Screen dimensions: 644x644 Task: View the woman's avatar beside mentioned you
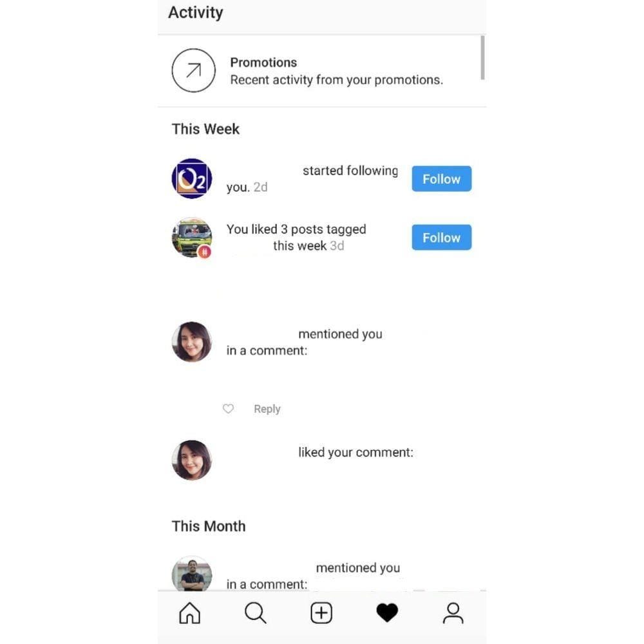(192, 342)
